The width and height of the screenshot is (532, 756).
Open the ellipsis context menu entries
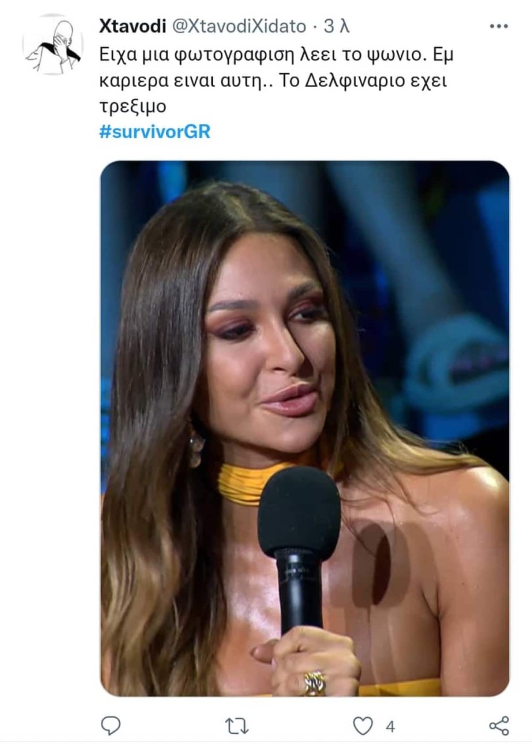(x=499, y=25)
